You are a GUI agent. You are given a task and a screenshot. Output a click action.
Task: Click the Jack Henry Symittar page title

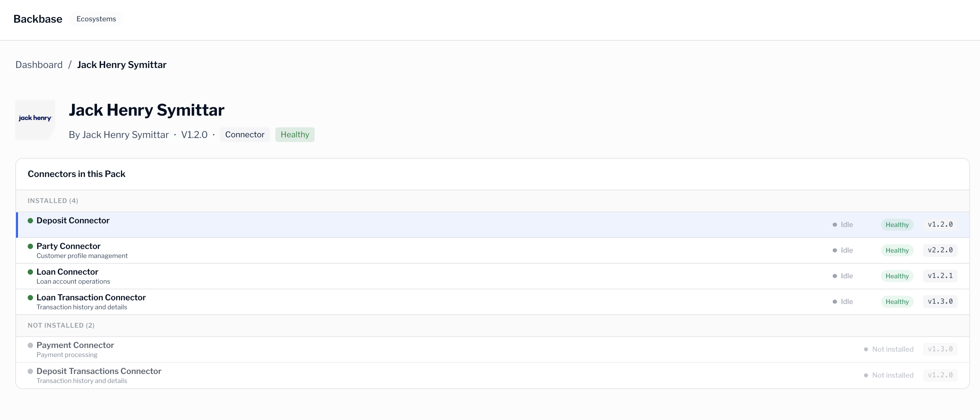146,110
